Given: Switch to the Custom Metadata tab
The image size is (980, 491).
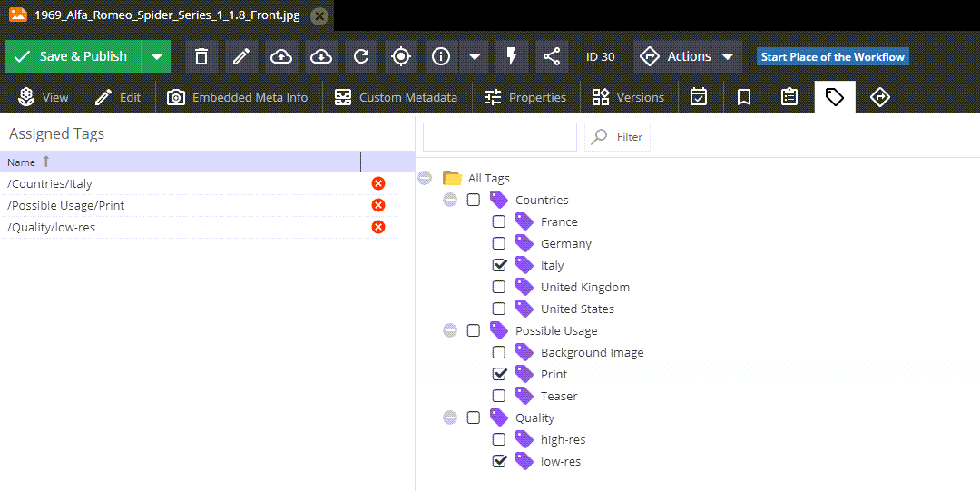Looking at the screenshot, I should point(397,98).
